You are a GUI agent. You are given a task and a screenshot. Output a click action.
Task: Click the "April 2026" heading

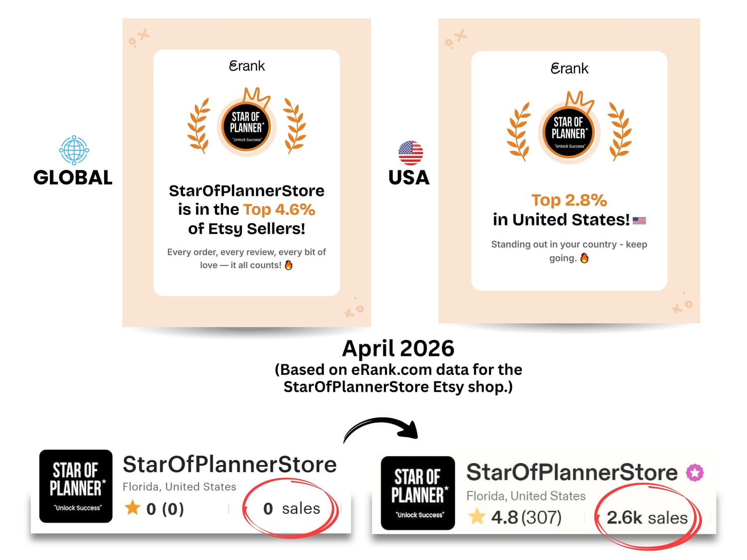398,348
